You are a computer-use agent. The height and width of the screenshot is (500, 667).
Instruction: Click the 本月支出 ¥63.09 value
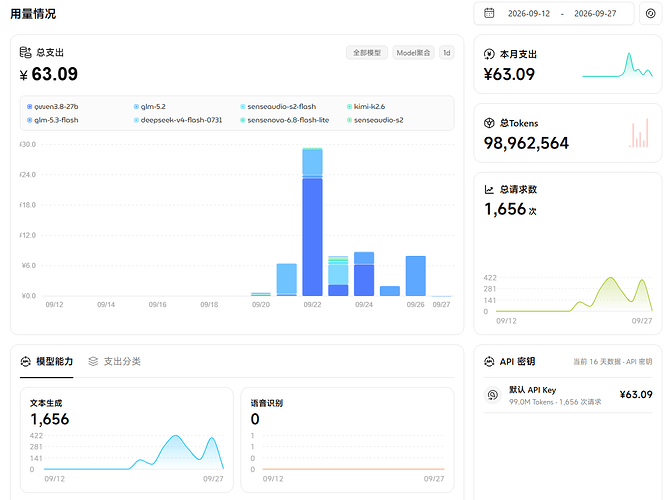click(x=509, y=74)
